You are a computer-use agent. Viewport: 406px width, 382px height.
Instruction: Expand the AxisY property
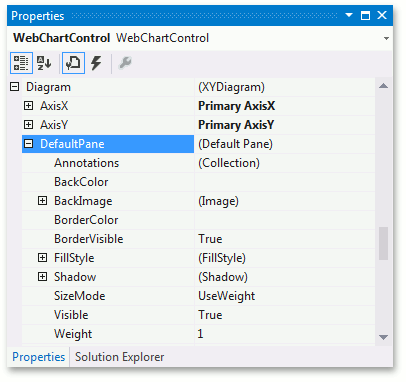tap(29, 125)
